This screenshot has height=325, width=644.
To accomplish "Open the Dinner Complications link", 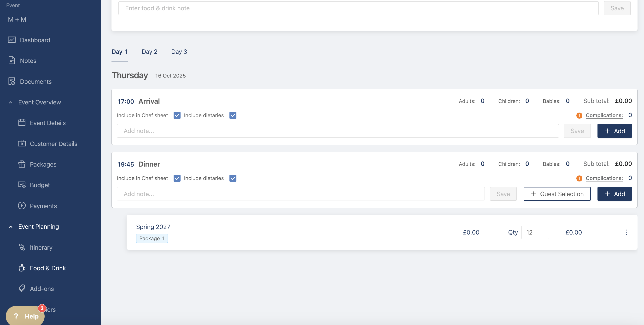I will point(604,178).
